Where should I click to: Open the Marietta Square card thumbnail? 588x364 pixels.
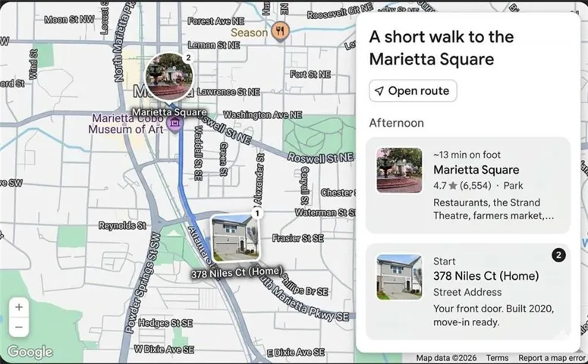click(399, 170)
